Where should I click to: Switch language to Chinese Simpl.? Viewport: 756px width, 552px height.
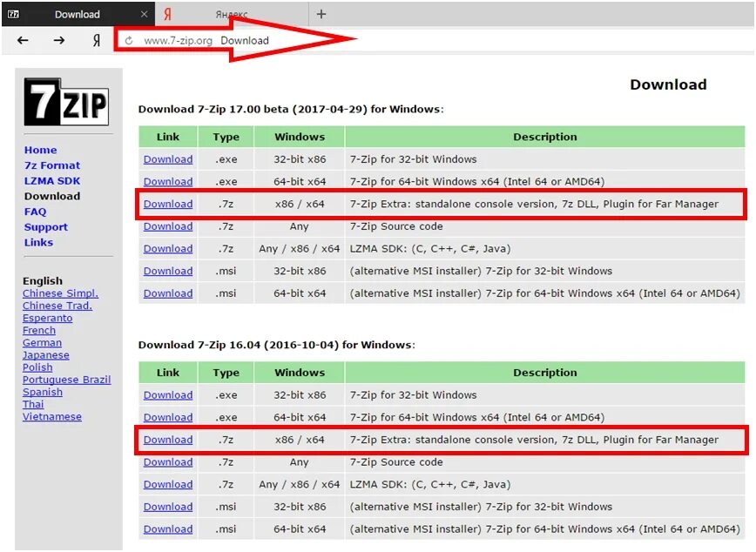[60, 293]
